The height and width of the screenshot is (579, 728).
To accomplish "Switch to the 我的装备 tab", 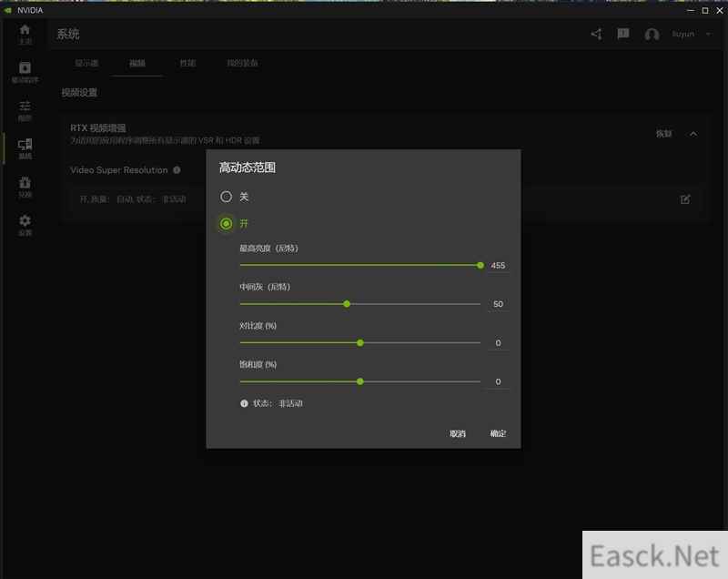I will [x=242, y=63].
